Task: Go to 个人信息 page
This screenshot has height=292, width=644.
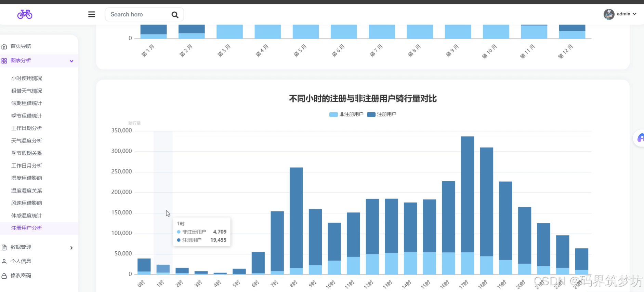Action: (21, 261)
